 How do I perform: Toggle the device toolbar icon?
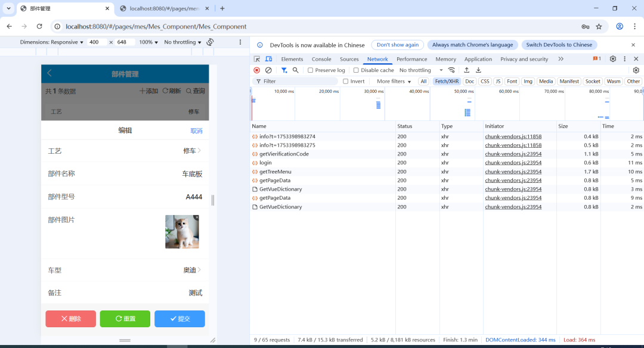[268, 59]
